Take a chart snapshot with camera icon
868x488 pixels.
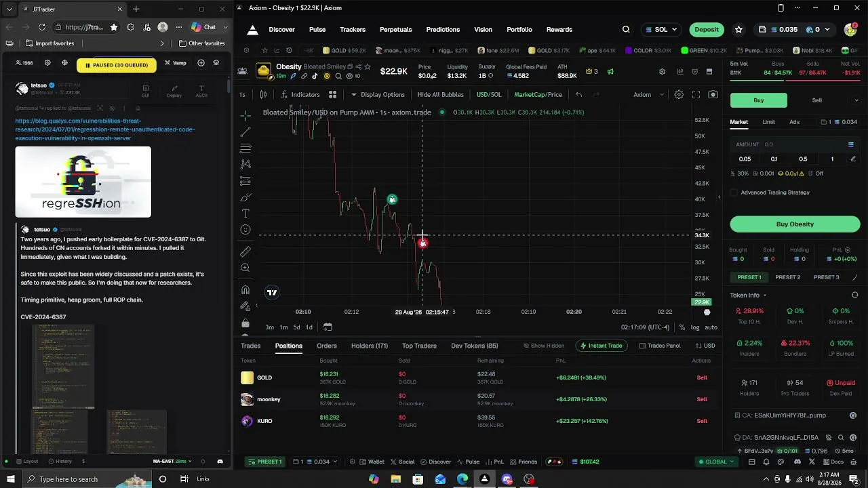point(713,95)
